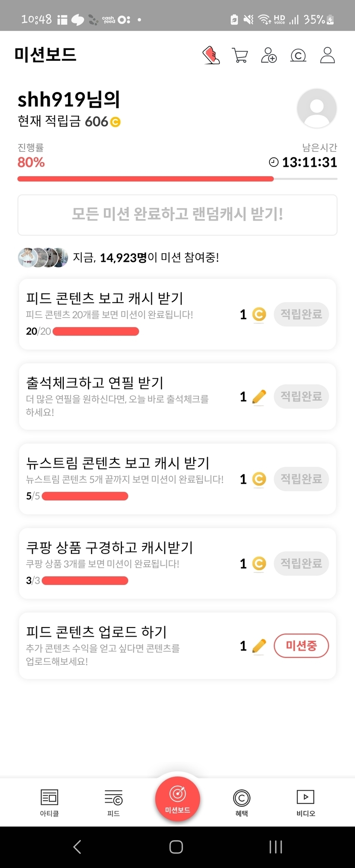Tap the center 미션보드 button
The width and height of the screenshot is (355, 868).
click(177, 799)
